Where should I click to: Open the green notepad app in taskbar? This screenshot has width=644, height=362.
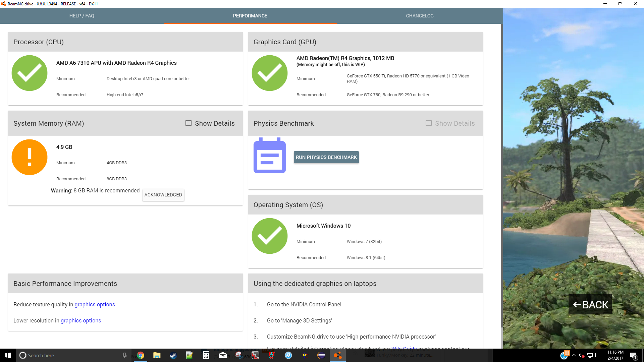pos(190,355)
